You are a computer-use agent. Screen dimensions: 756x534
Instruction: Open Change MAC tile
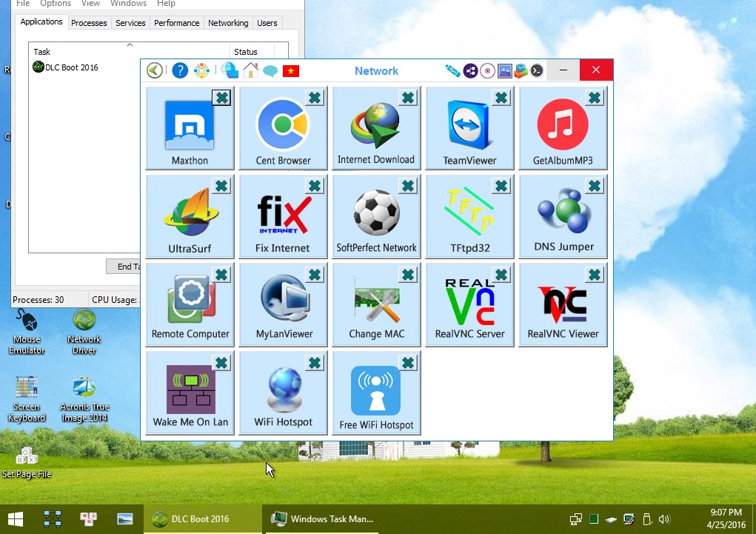(x=376, y=305)
